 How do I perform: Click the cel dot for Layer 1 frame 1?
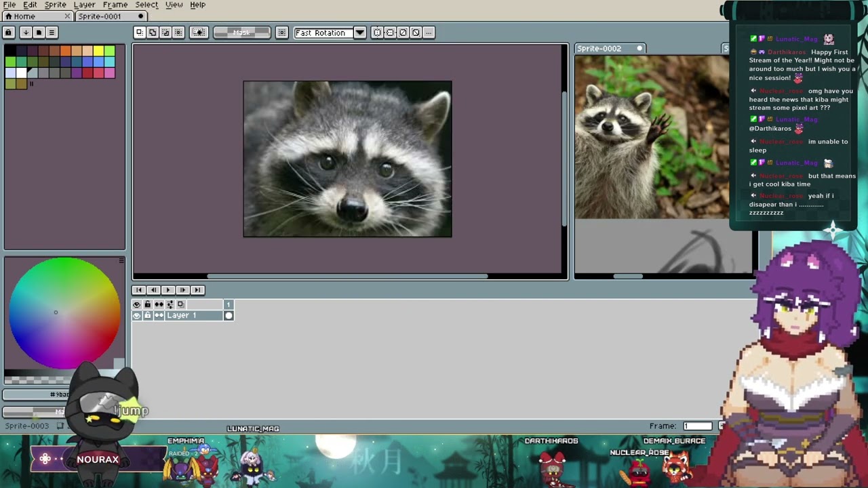pos(229,316)
